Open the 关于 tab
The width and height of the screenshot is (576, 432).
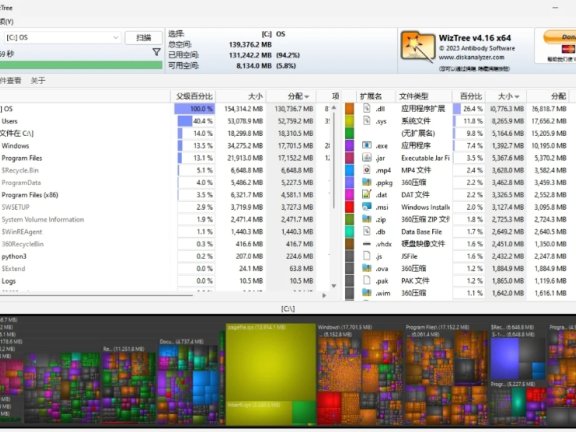click(37, 80)
